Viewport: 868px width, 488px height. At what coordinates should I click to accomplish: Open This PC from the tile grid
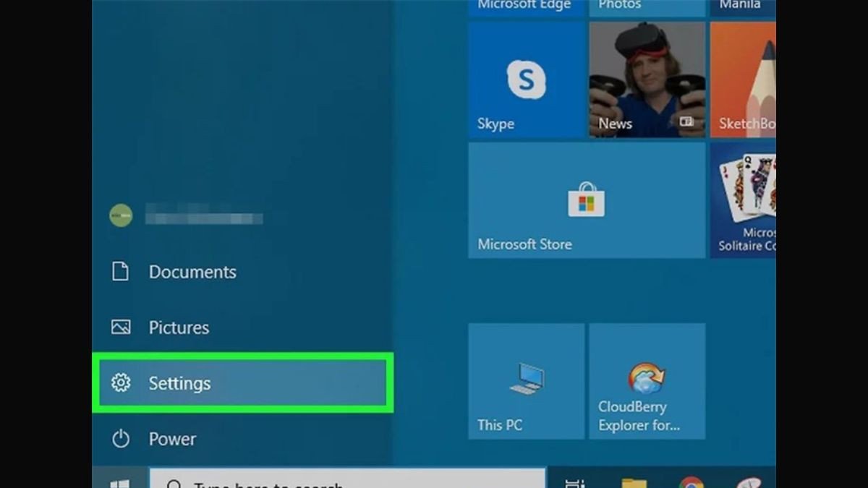(x=526, y=381)
